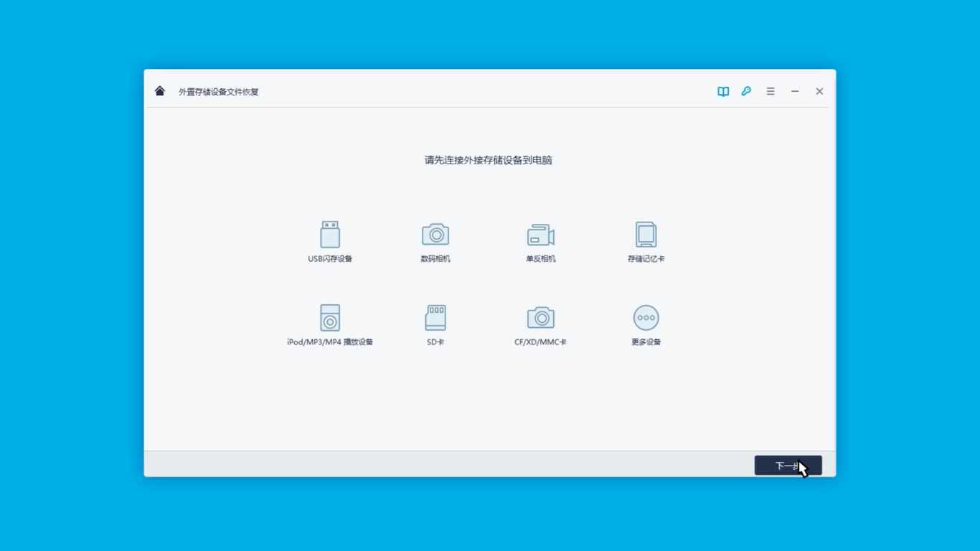
Task: Close the recovery window
Action: (x=819, y=92)
